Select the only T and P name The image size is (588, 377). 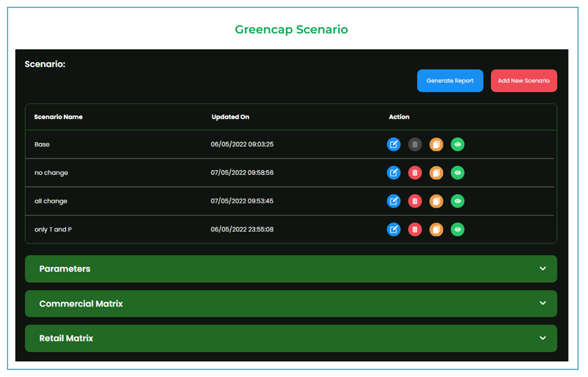(x=53, y=230)
